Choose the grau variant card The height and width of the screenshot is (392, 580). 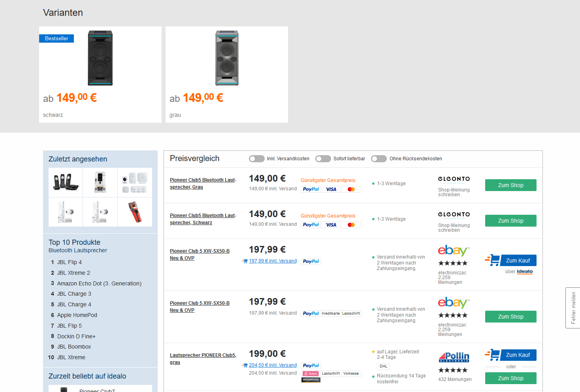(x=227, y=75)
